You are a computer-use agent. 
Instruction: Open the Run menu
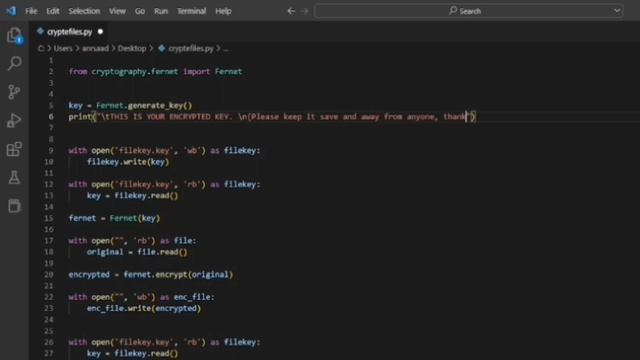pos(161,11)
